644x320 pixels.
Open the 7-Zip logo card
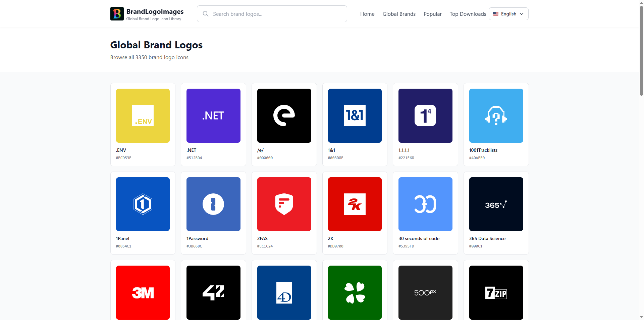click(496, 292)
